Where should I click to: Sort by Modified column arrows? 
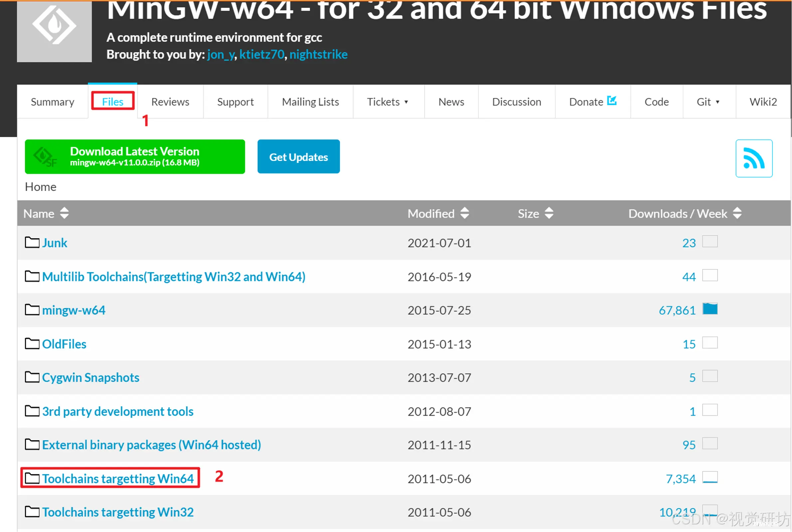coord(465,213)
